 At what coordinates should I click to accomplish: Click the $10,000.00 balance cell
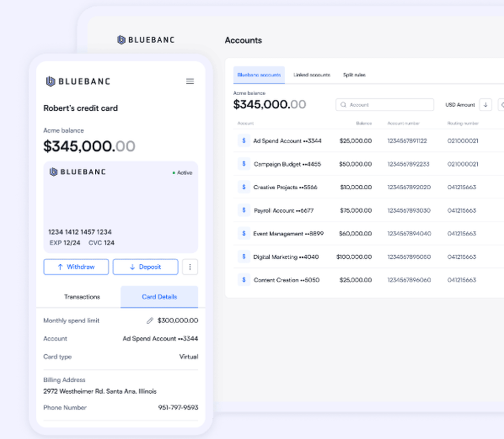[x=356, y=187]
